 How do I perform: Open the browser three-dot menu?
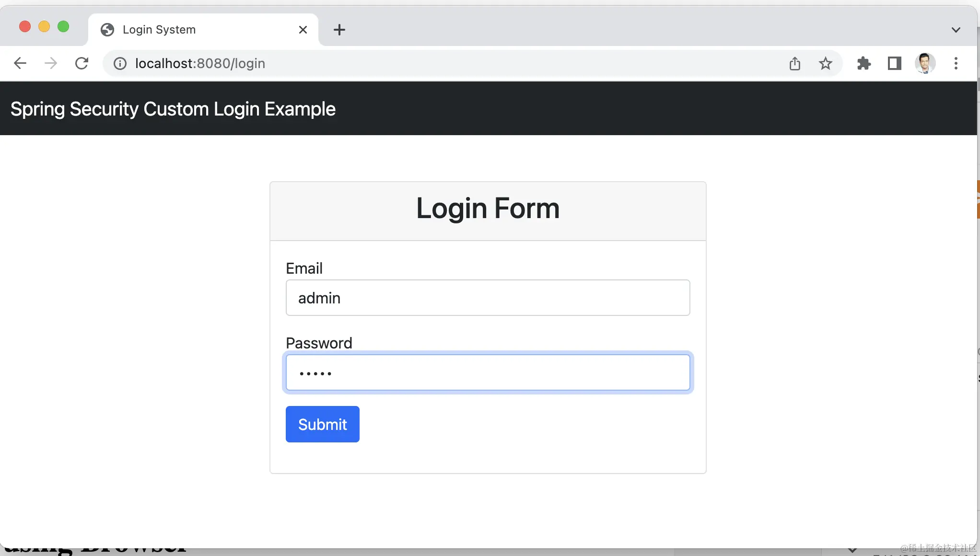point(956,63)
